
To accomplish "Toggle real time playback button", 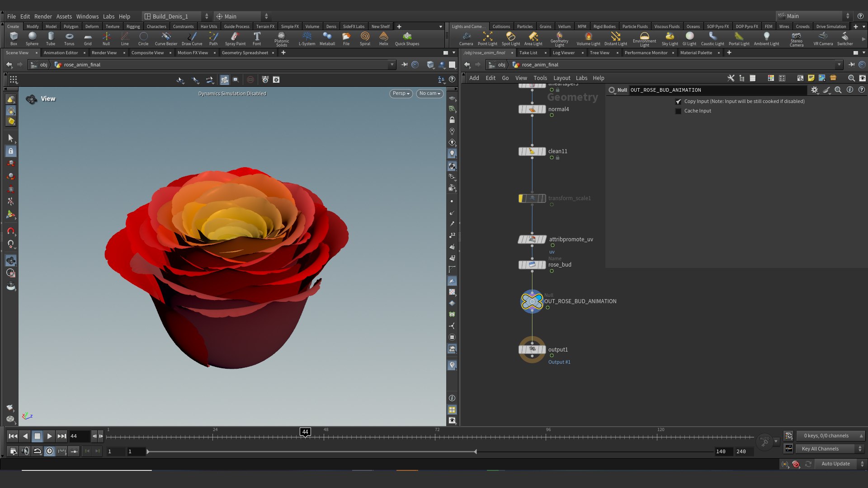I will [49, 451].
